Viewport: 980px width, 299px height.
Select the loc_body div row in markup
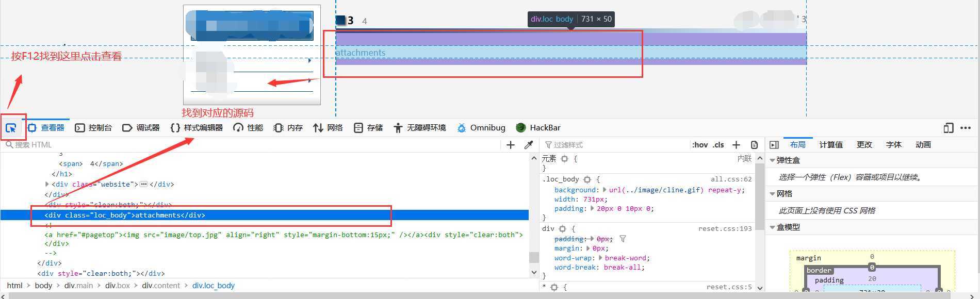click(264, 215)
